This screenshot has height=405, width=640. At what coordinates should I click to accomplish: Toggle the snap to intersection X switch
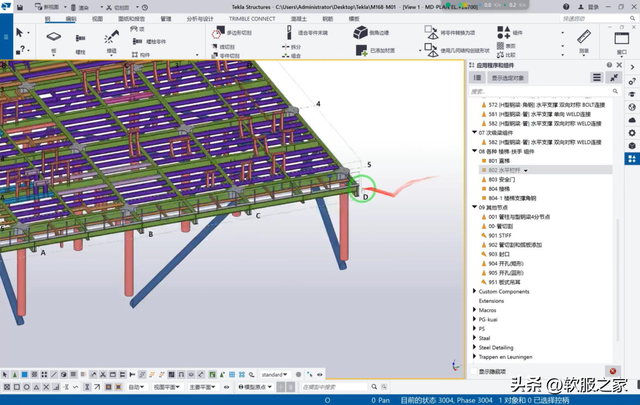pos(46,387)
